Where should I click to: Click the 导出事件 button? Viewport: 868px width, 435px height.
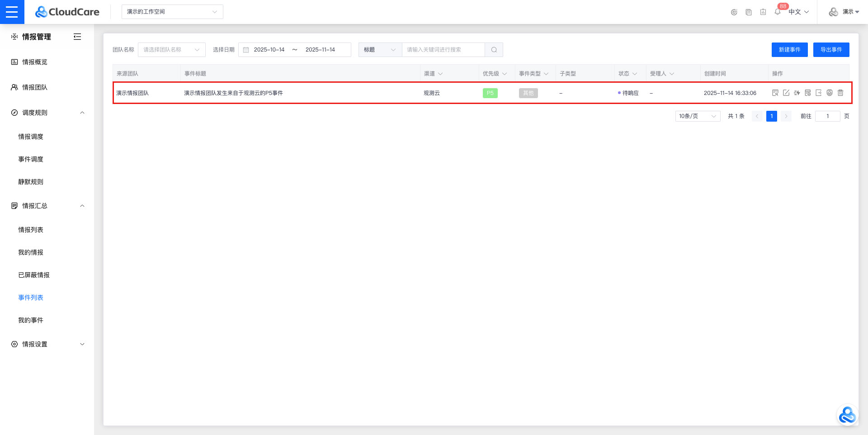click(x=831, y=50)
